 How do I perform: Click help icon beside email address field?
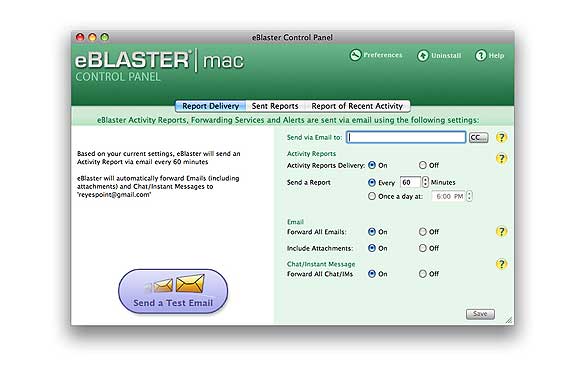pyautogui.click(x=501, y=138)
